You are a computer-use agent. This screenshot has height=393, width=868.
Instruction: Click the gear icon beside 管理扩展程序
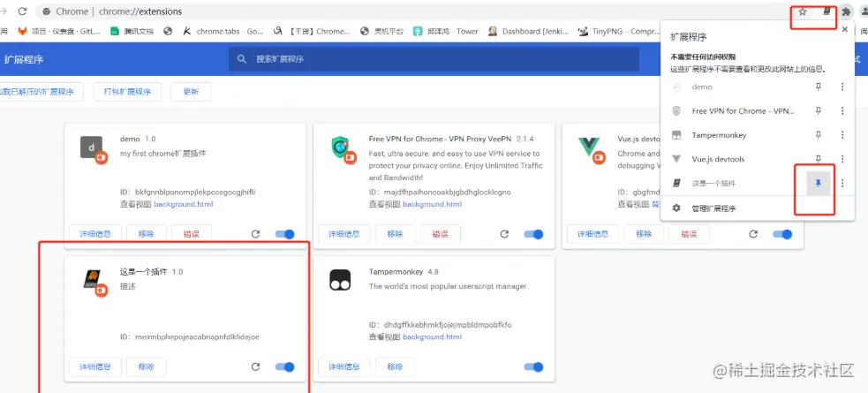pos(676,208)
